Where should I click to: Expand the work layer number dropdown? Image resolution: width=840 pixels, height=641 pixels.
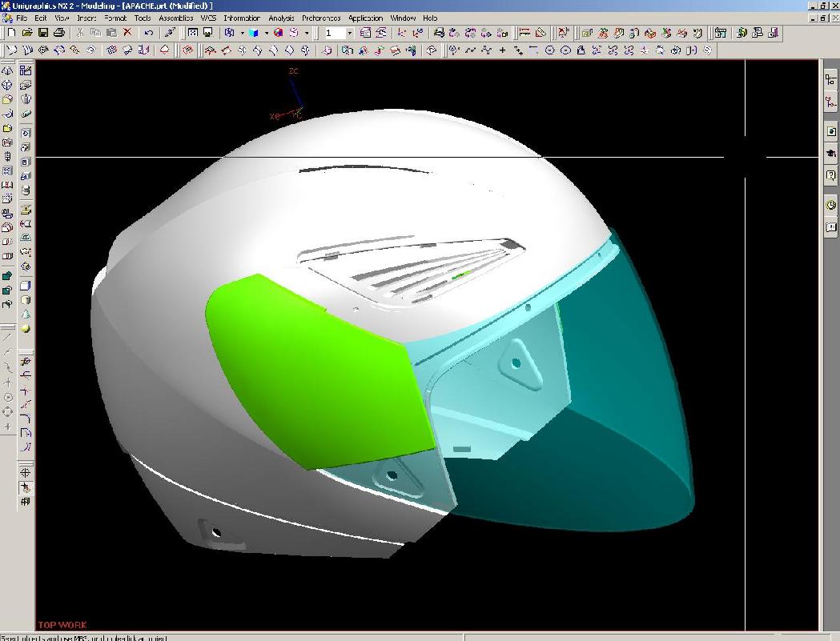click(349, 33)
